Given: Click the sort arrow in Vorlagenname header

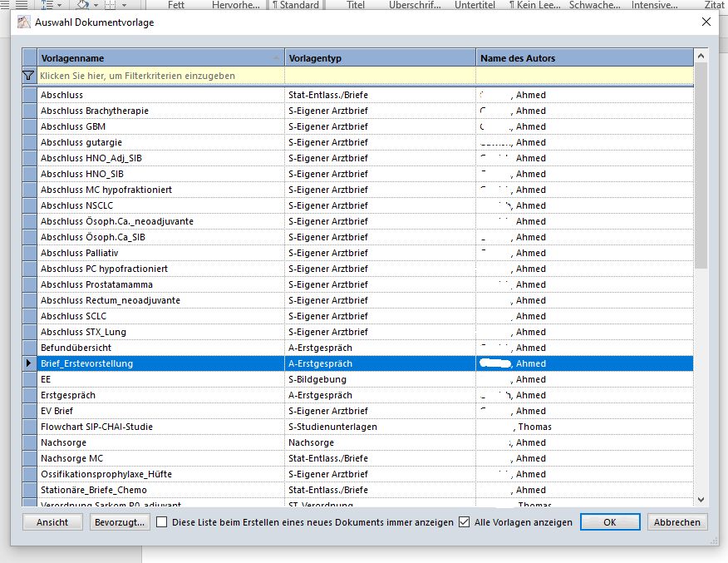Looking at the screenshot, I should [277, 58].
